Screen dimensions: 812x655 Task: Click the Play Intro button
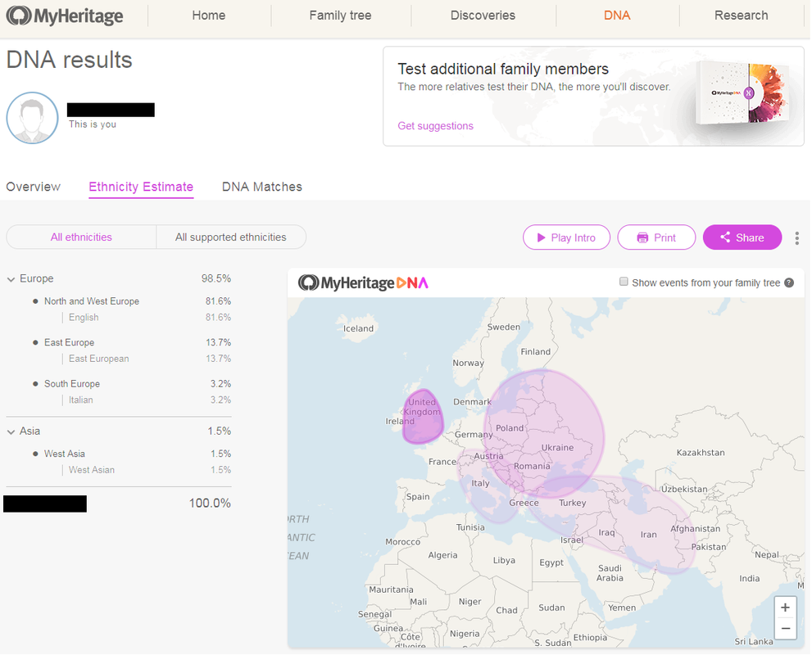566,237
